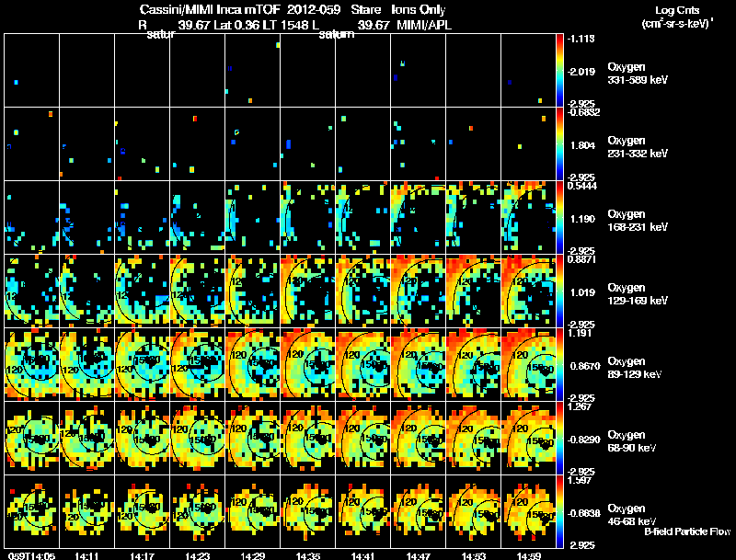The height and width of the screenshot is (560, 736).
Task: Select the Oxygen 168-231 keV label
Action: click(x=638, y=221)
